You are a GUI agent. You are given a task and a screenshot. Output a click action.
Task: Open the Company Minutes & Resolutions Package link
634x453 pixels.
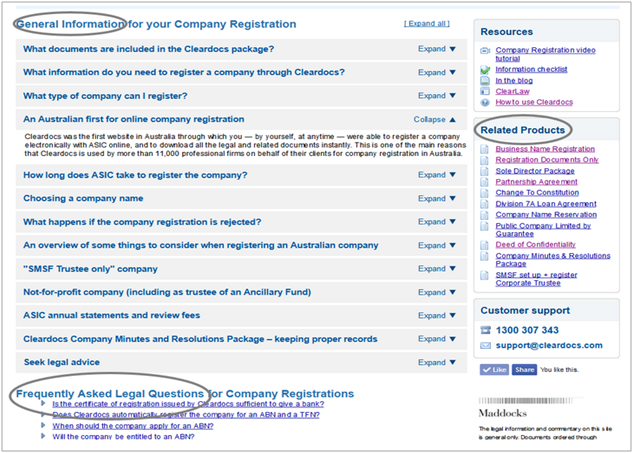click(x=553, y=260)
